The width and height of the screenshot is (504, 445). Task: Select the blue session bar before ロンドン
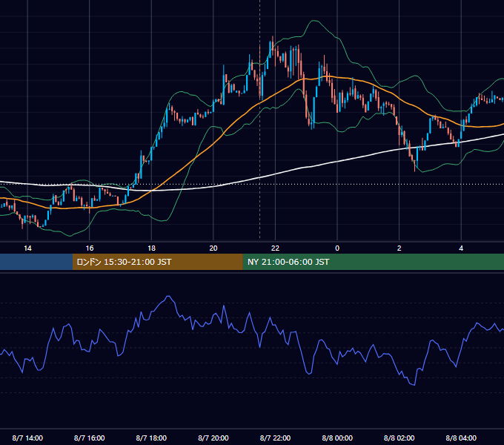pyautogui.click(x=36, y=262)
